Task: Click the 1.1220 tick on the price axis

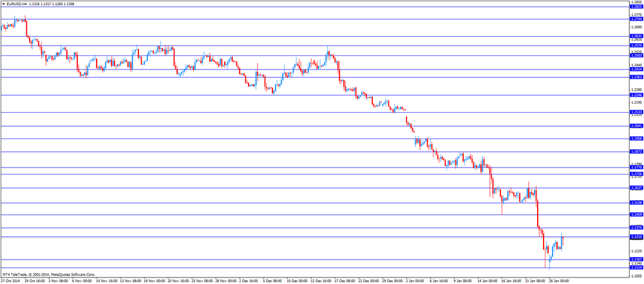Action: click(637, 251)
